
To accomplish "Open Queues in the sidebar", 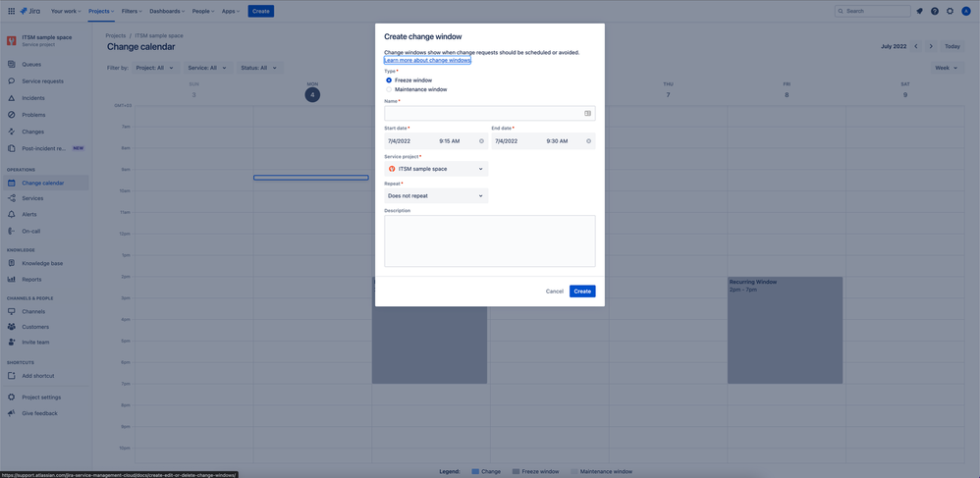I will tap(46, 65).
